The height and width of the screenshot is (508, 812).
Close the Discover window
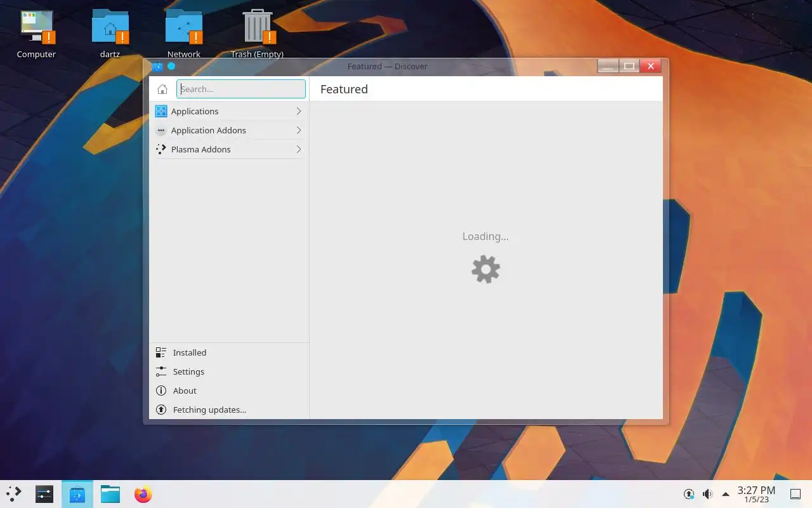651,66
